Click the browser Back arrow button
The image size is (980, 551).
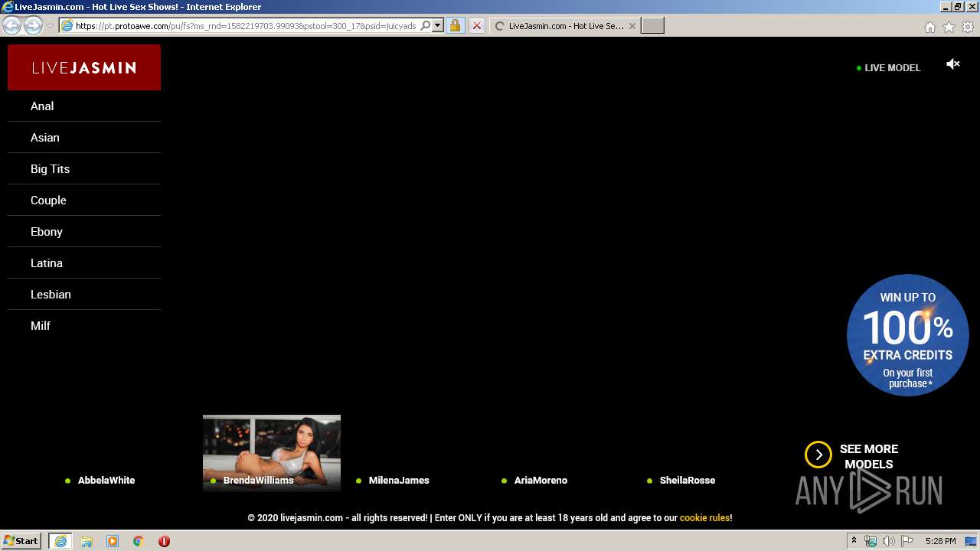point(12,25)
